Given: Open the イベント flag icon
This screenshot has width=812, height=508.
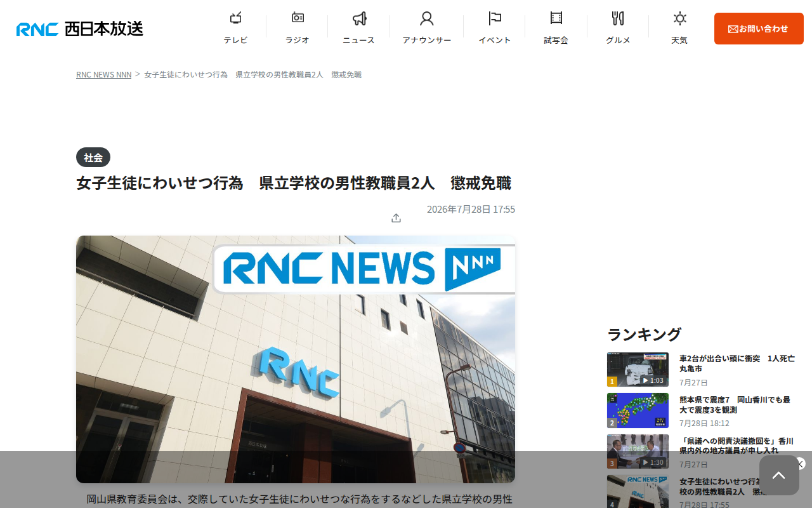Looking at the screenshot, I should point(495,18).
